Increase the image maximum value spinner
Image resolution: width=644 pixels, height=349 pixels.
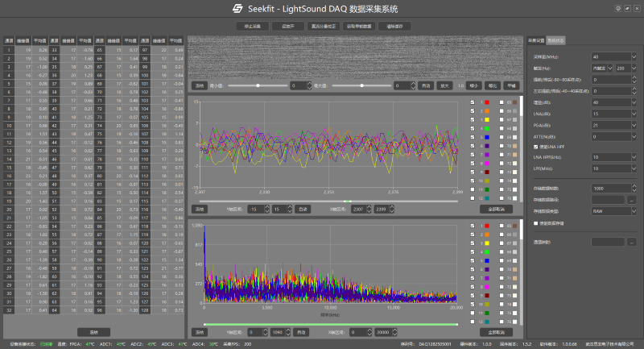413,84
